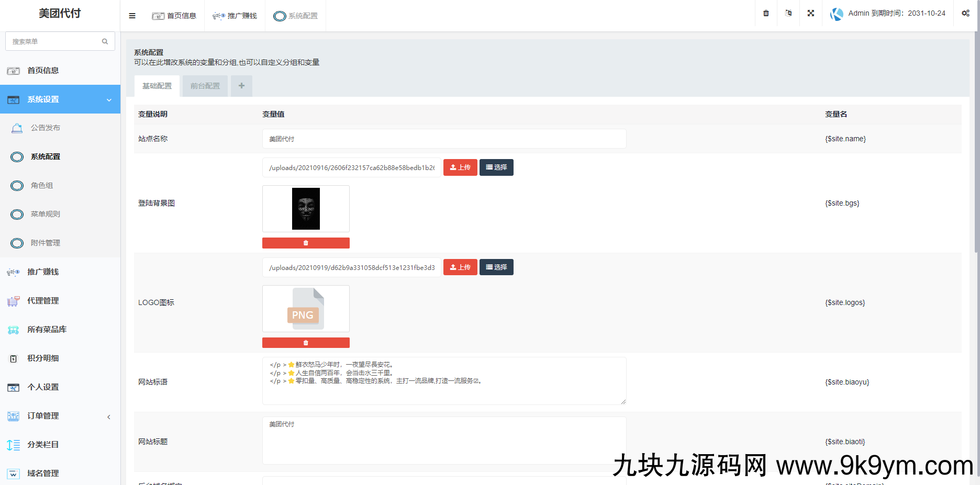Click the trash icon in top toolbar
Image resolution: width=980 pixels, height=485 pixels.
click(x=765, y=13)
